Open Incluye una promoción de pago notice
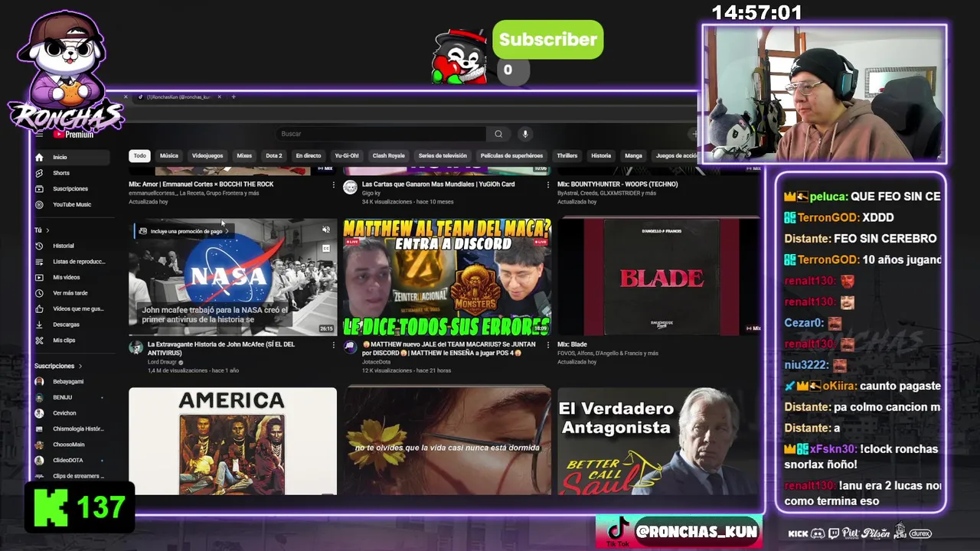The image size is (980, 551). point(183,231)
